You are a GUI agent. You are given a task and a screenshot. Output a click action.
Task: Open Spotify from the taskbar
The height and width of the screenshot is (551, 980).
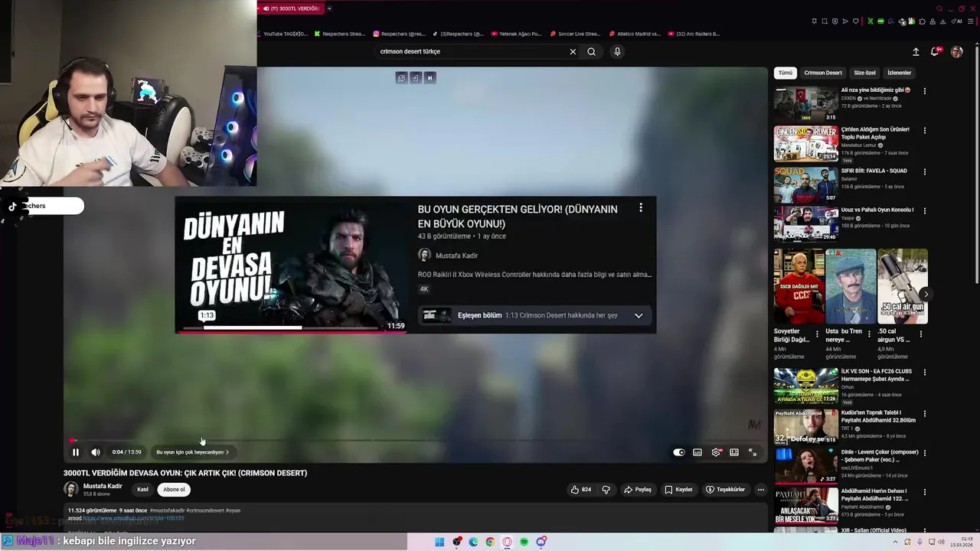click(524, 542)
